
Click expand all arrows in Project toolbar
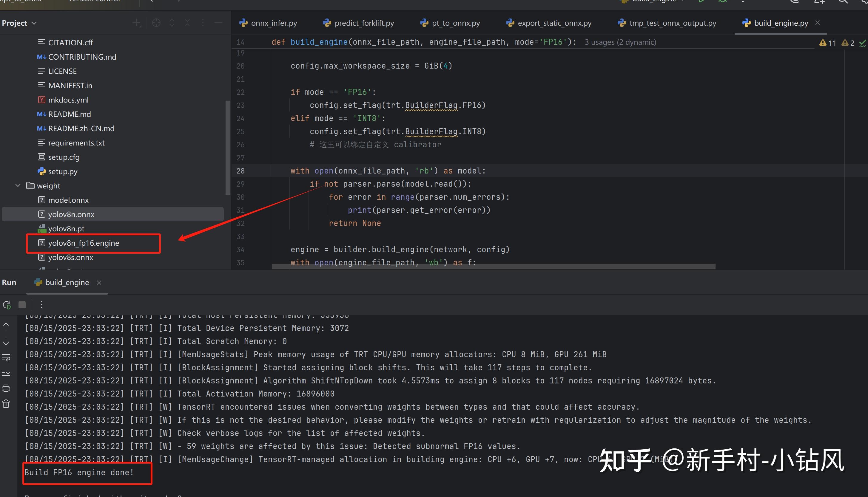coord(172,23)
